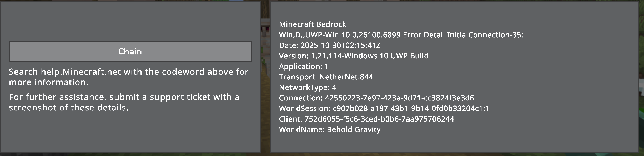Click the support ticket instruction paragraph

124,102
